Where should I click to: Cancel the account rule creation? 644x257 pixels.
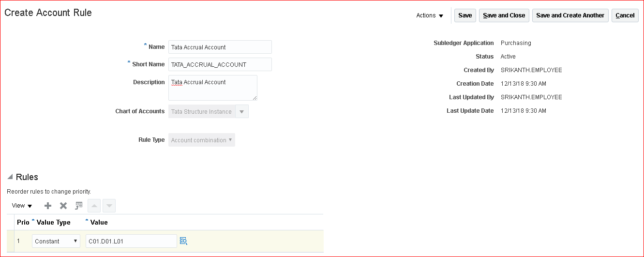tap(625, 15)
